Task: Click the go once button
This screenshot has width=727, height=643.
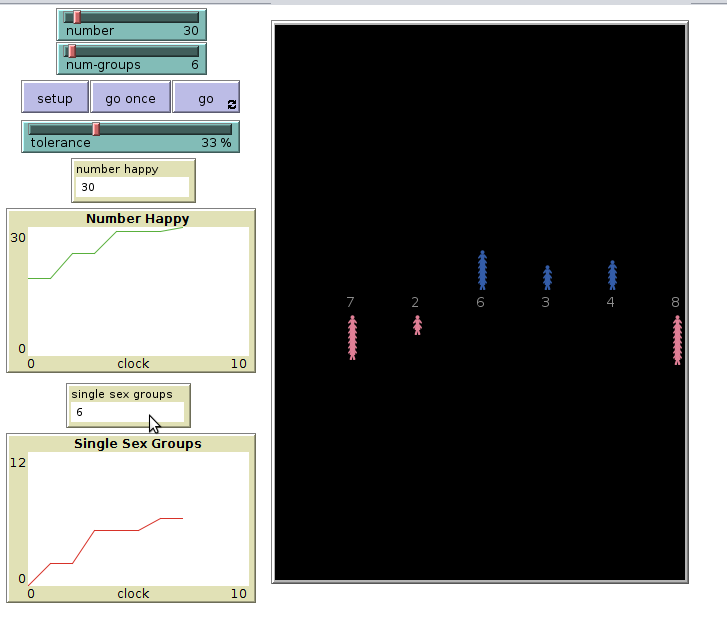Action: pyautogui.click(x=131, y=98)
